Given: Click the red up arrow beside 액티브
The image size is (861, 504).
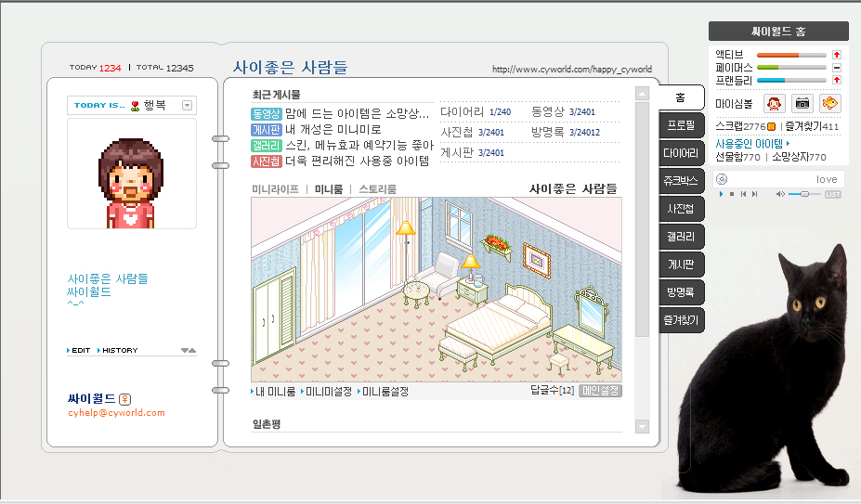Looking at the screenshot, I should pos(836,55).
